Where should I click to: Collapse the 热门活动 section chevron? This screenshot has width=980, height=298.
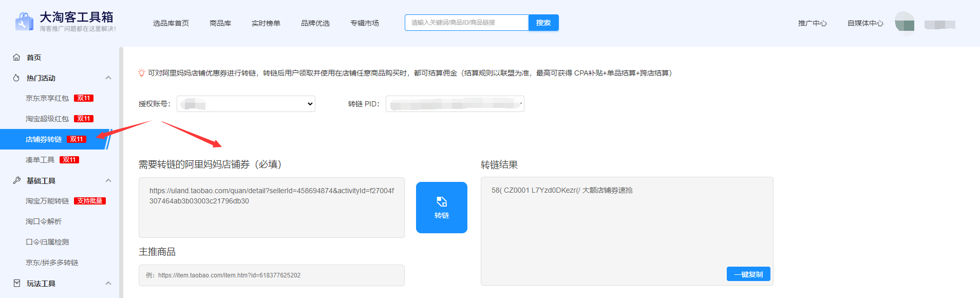coord(108,78)
